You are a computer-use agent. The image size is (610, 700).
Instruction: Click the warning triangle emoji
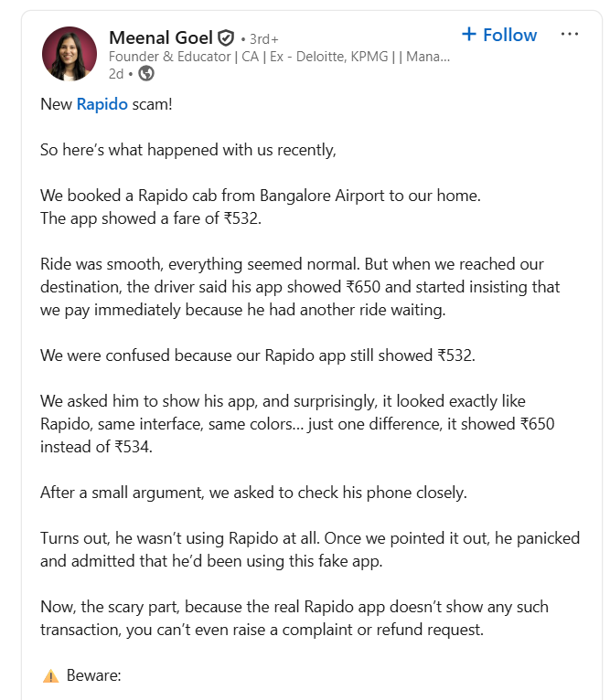[x=50, y=676]
